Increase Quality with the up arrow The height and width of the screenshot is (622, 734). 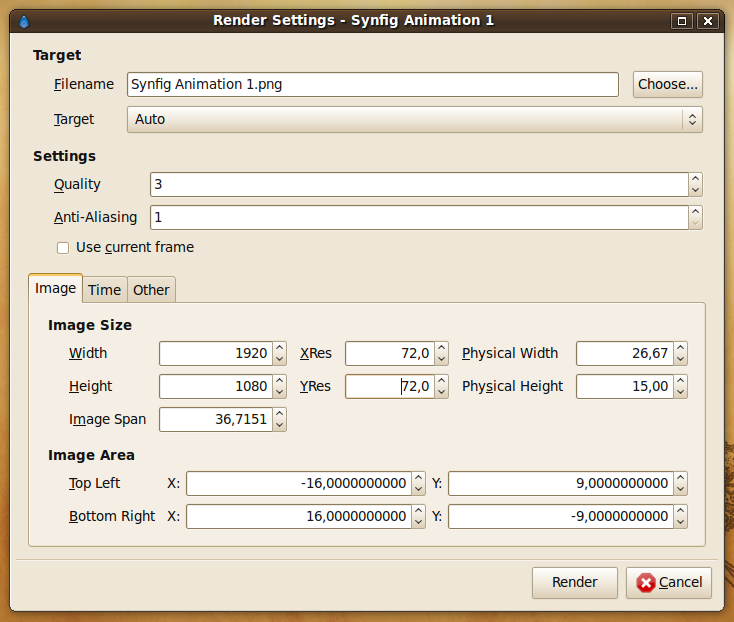(x=695, y=179)
